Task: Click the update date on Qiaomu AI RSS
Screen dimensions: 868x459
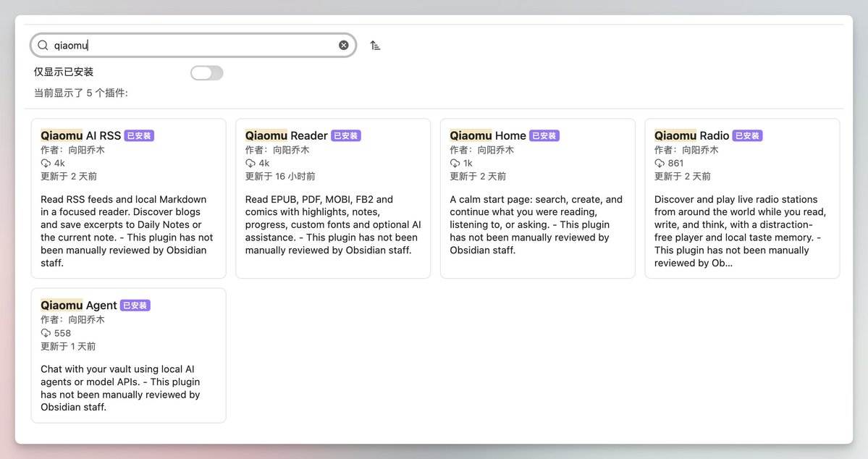Action: (69, 177)
